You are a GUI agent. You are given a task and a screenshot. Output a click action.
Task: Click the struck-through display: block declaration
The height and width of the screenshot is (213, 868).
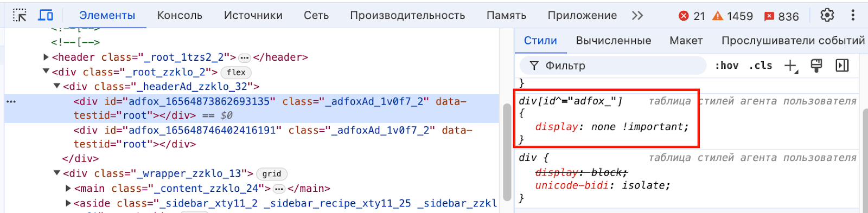[x=582, y=172]
